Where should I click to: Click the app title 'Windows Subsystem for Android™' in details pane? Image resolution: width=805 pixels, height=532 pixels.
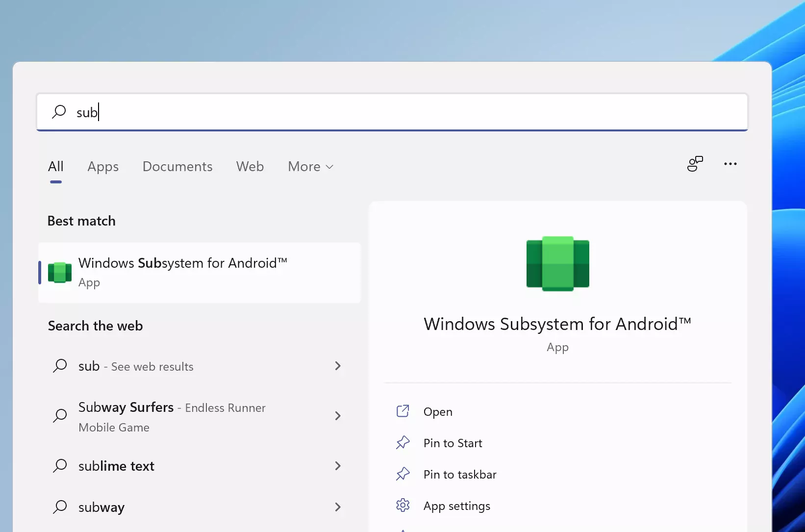tap(557, 324)
